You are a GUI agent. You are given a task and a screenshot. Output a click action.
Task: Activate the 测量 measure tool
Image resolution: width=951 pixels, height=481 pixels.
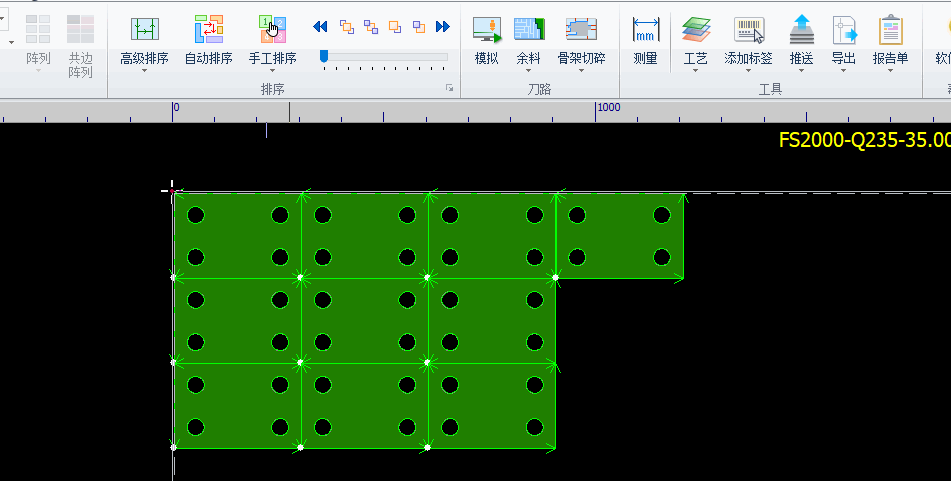coord(645,30)
